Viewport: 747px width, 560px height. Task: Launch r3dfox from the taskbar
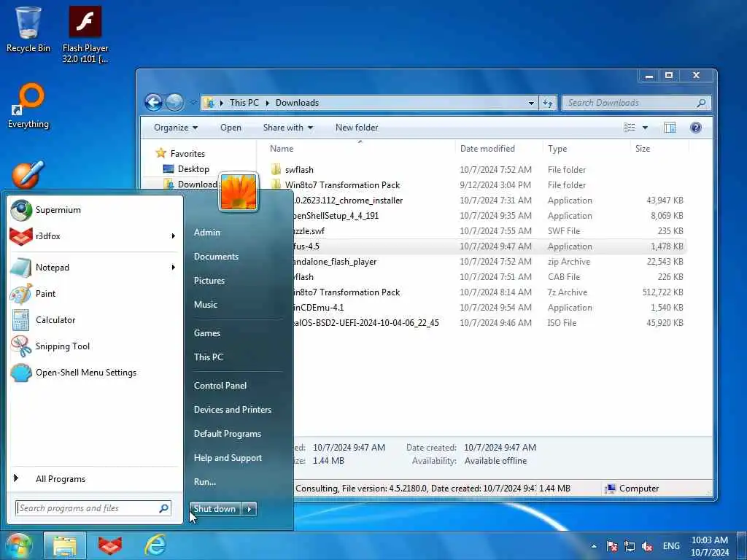coord(110,545)
